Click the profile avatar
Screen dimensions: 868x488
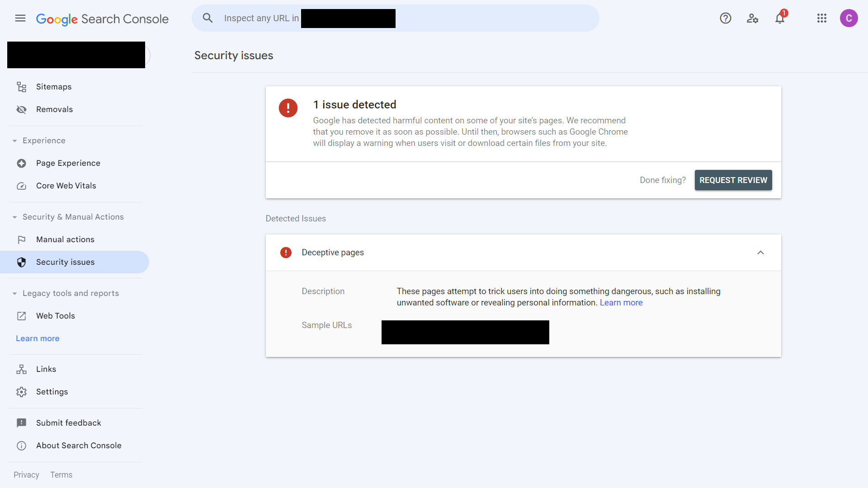click(849, 18)
